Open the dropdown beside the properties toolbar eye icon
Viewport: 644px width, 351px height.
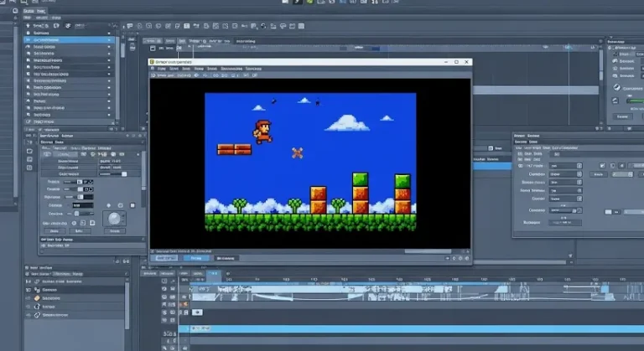point(65,154)
